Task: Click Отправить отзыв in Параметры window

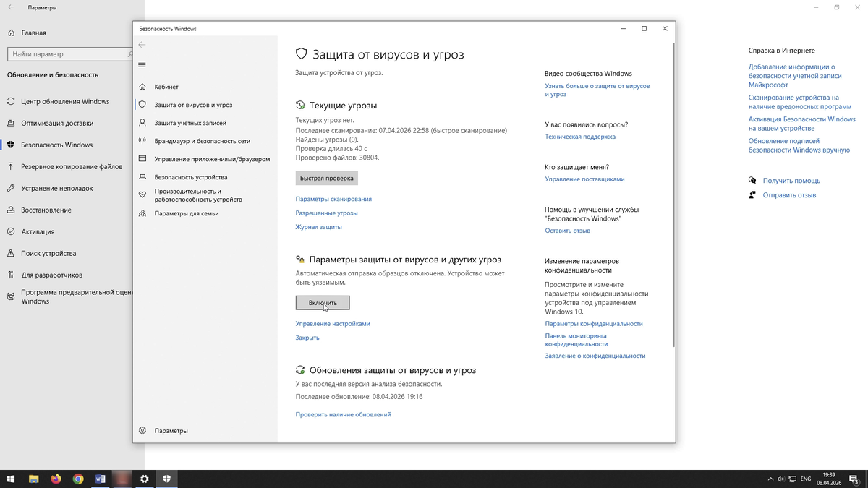Action: [789, 195]
